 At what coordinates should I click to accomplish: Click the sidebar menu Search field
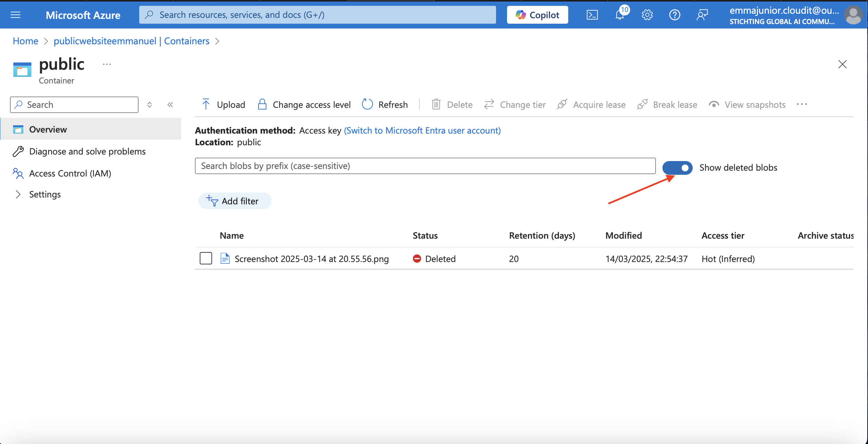[74, 105]
